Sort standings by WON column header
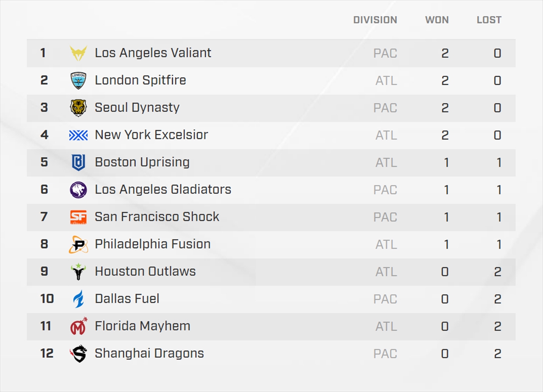Image resolution: width=543 pixels, height=392 pixels. (x=437, y=20)
